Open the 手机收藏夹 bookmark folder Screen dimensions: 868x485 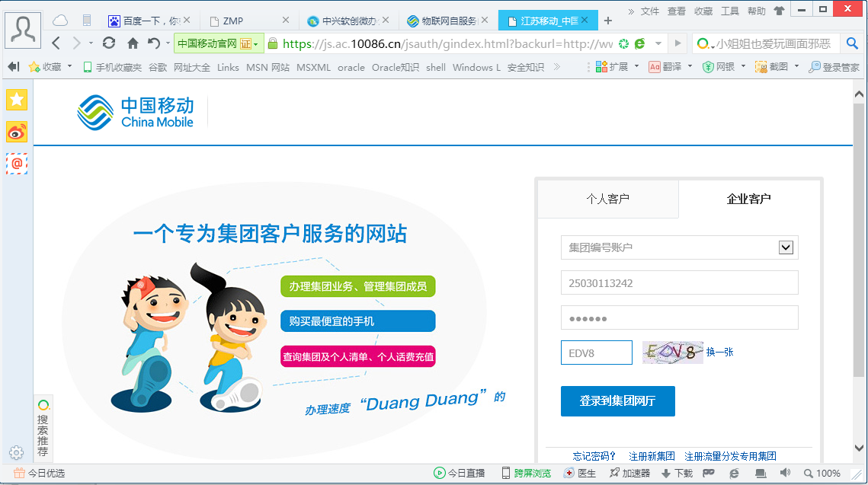click(112, 67)
